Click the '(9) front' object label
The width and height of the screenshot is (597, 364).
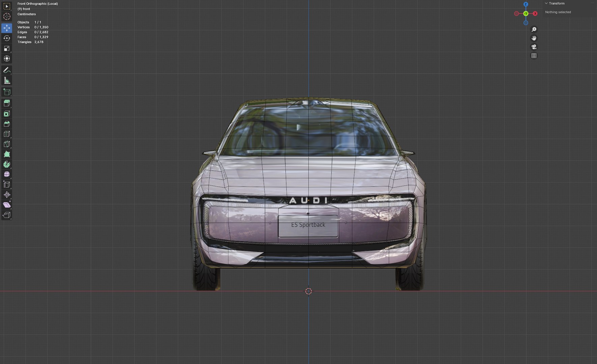[24, 9]
